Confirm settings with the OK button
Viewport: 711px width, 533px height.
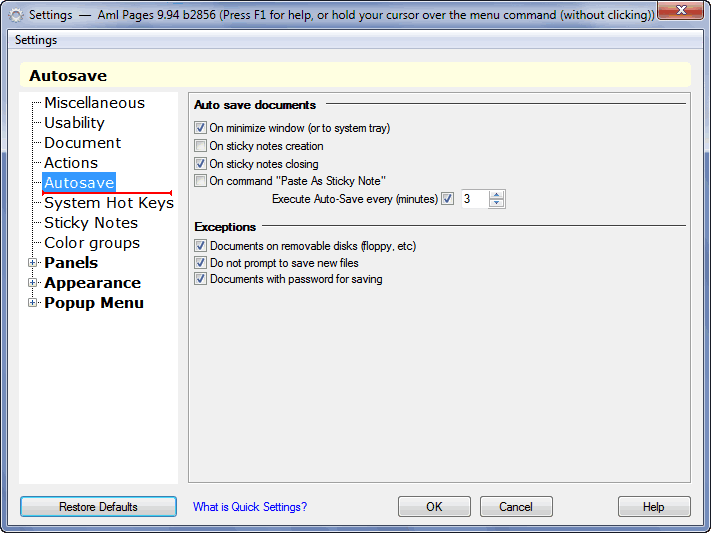pos(434,507)
